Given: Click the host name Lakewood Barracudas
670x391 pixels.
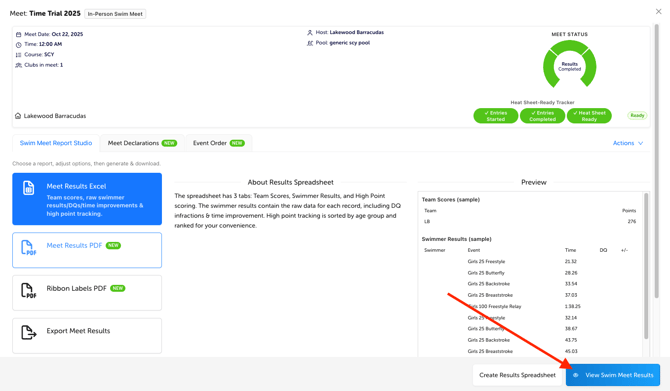Looking at the screenshot, I should click(356, 32).
